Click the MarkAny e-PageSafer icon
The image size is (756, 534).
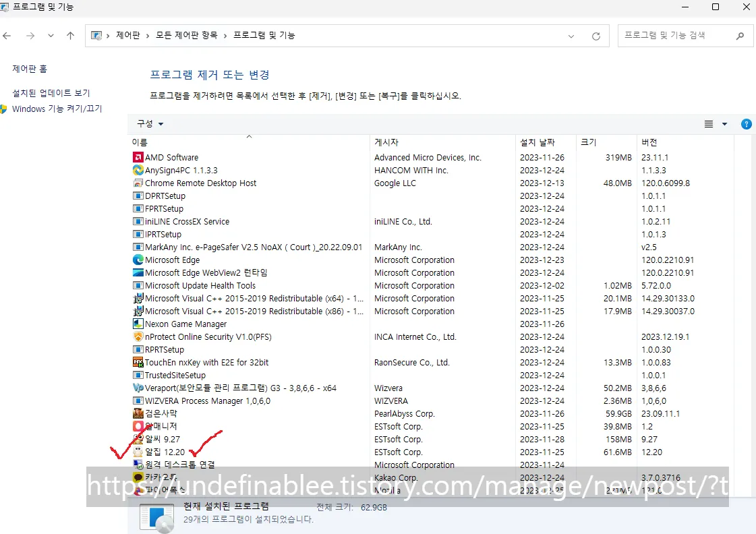[138, 247]
